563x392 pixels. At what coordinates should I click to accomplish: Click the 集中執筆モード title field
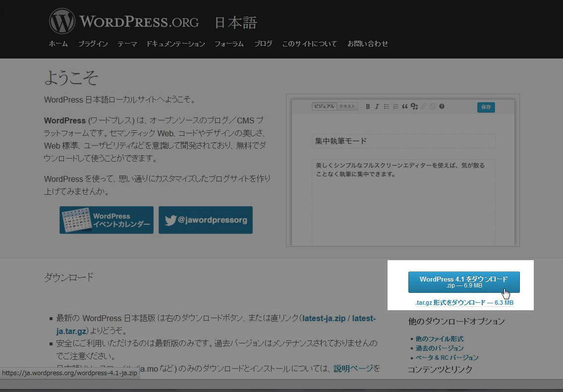[x=403, y=141]
